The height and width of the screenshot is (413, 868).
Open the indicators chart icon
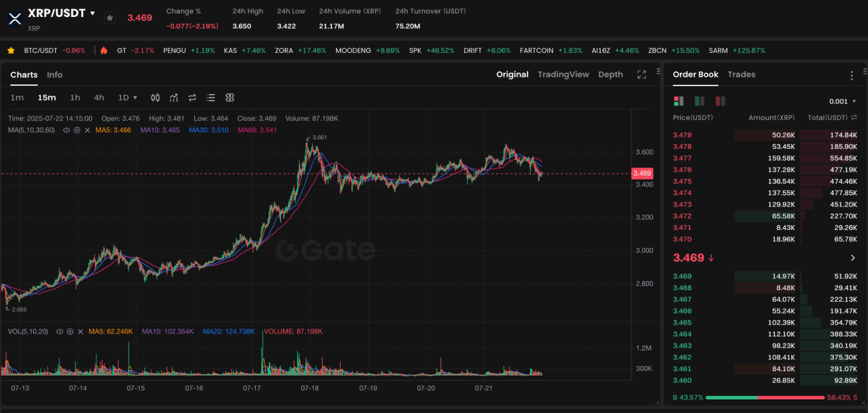click(x=174, y=98)
